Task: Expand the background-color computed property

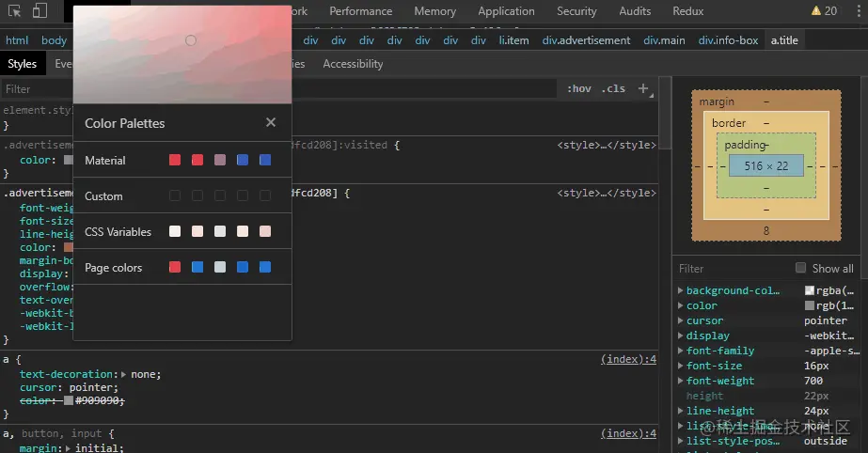Action: [x=680, y=290]
